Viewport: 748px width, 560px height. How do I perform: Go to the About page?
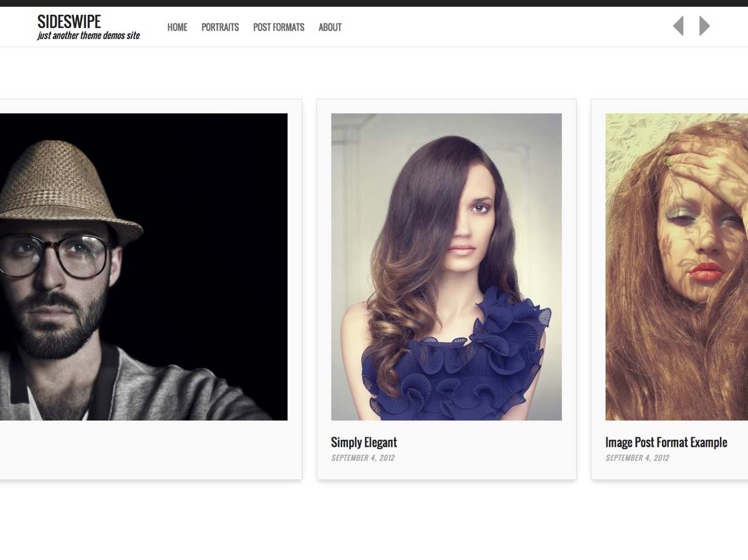coord(330,27)
